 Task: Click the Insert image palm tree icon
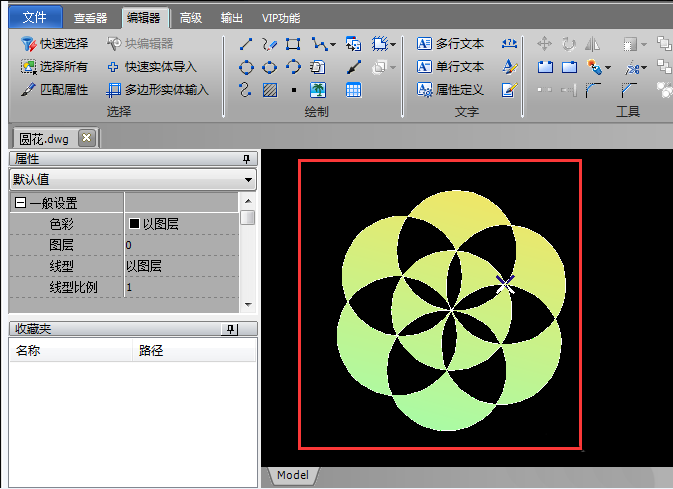318,90
